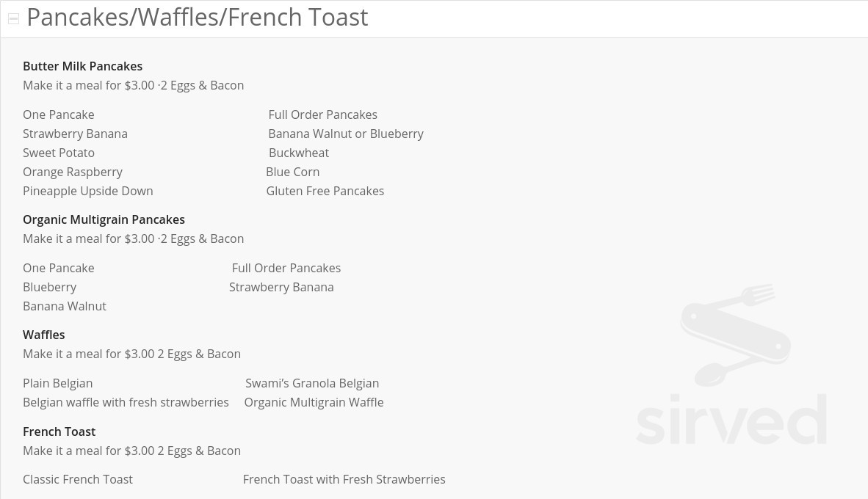Select Butter Milk Pancakes heading
Screen dimensions: 868x499
pos(82,66)
